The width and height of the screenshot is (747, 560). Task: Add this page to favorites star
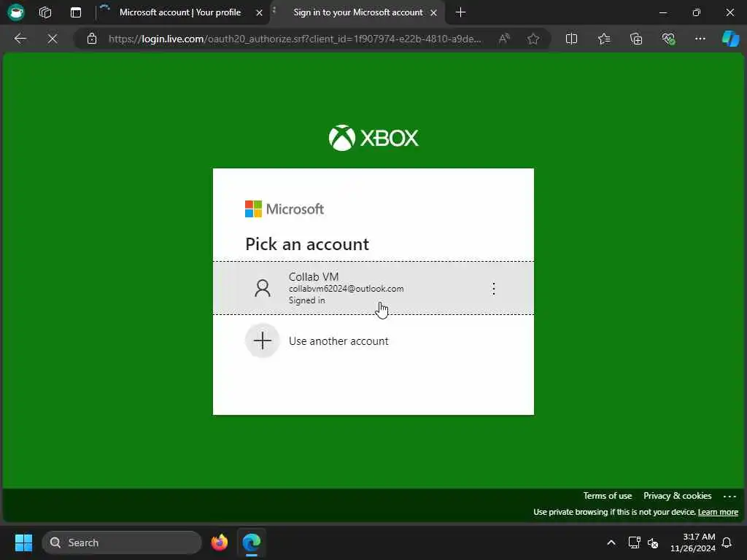[x=533, y=39]
